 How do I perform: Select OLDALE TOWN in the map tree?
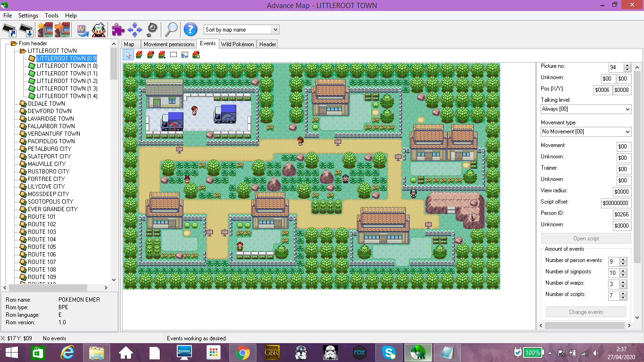(46, 104)
